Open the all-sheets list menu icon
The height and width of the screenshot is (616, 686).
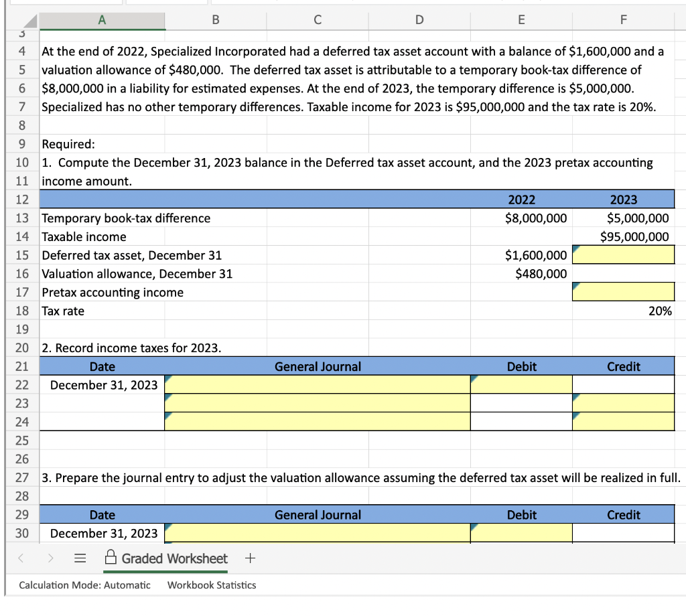click(80, 558)
